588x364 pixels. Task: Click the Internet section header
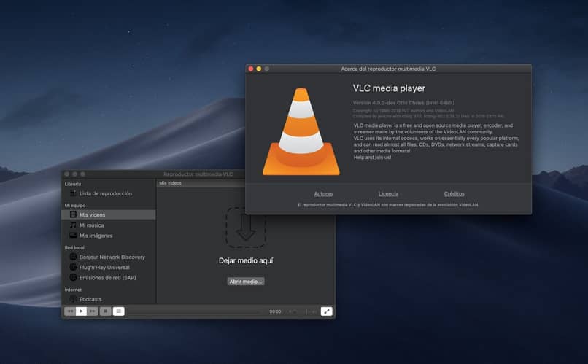(73, 290)
